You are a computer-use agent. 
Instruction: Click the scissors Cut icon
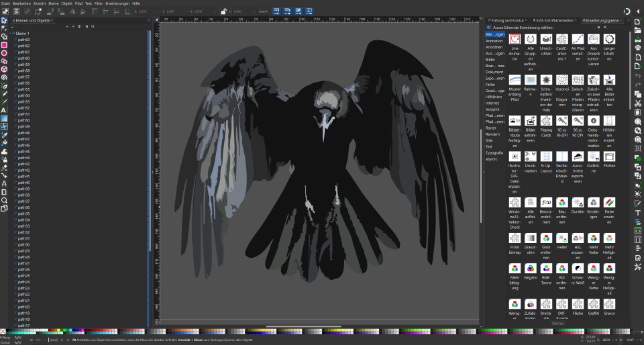point(637,103)
